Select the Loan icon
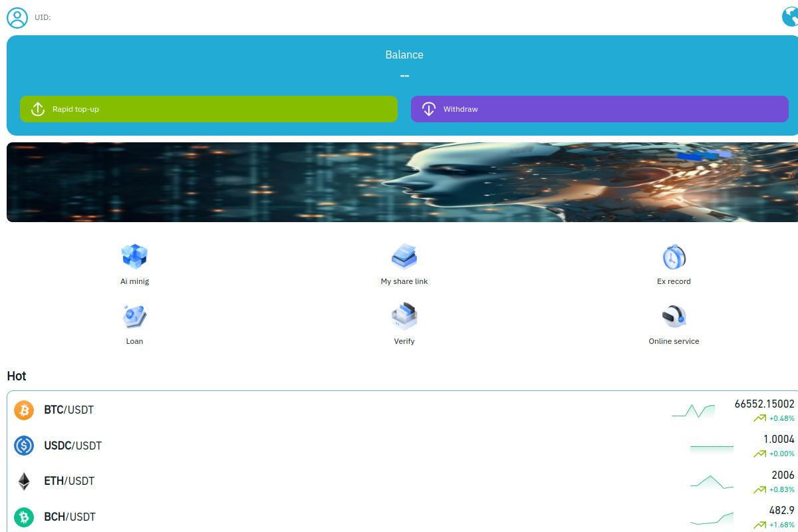This screenshot has height=532, width=798. 134,317
